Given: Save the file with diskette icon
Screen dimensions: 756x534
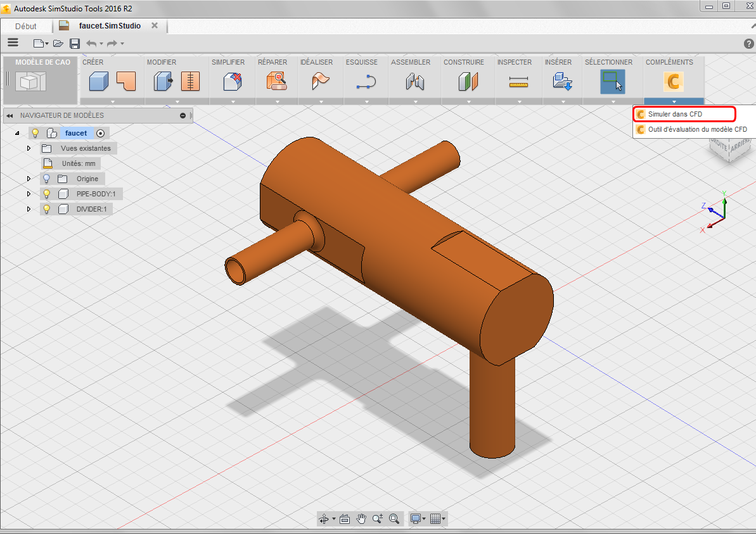Looking at the screenshot, I should [x=75, y=43].
